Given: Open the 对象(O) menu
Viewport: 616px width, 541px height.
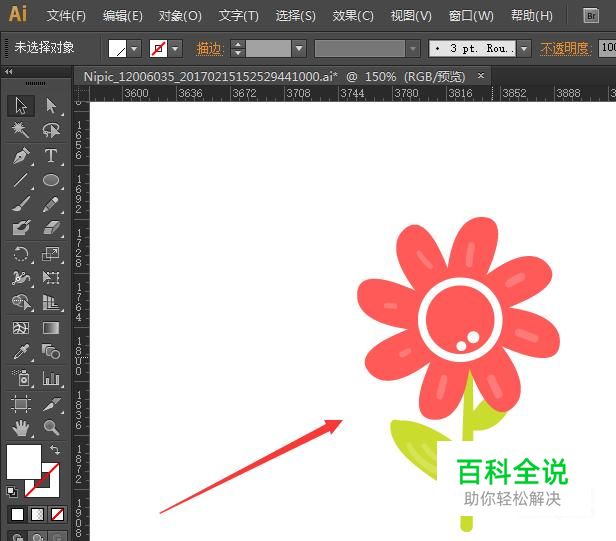Looking at the screenshot, I should click(x=180, y=16).
